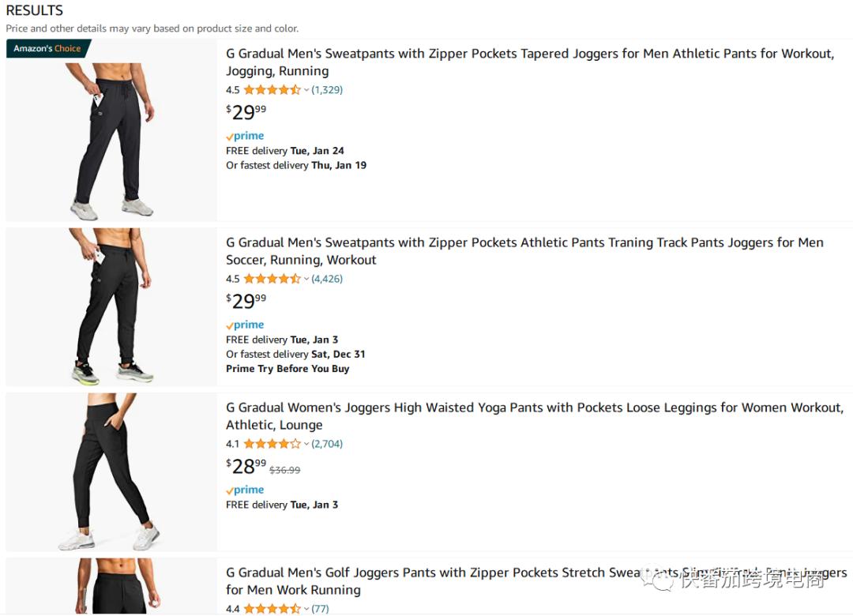Open the 4,426 reviews count link
Viewport: 853px width, 616px height.
click(327, 279)
